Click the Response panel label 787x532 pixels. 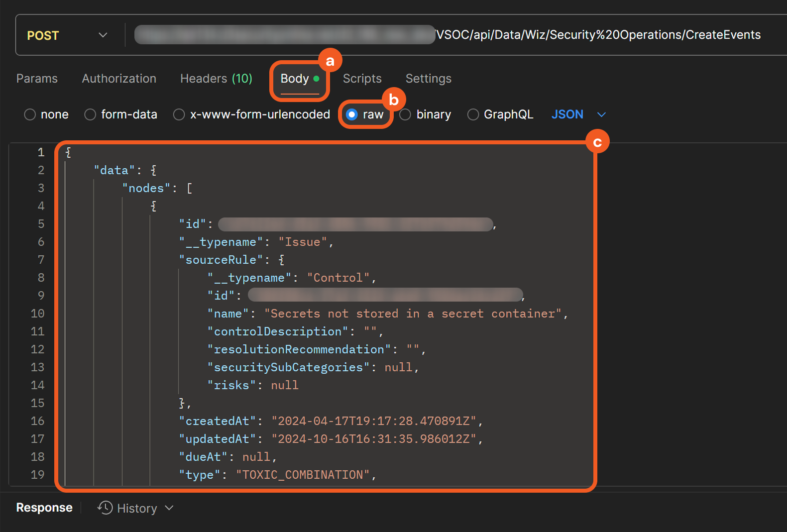coord(44,508)
